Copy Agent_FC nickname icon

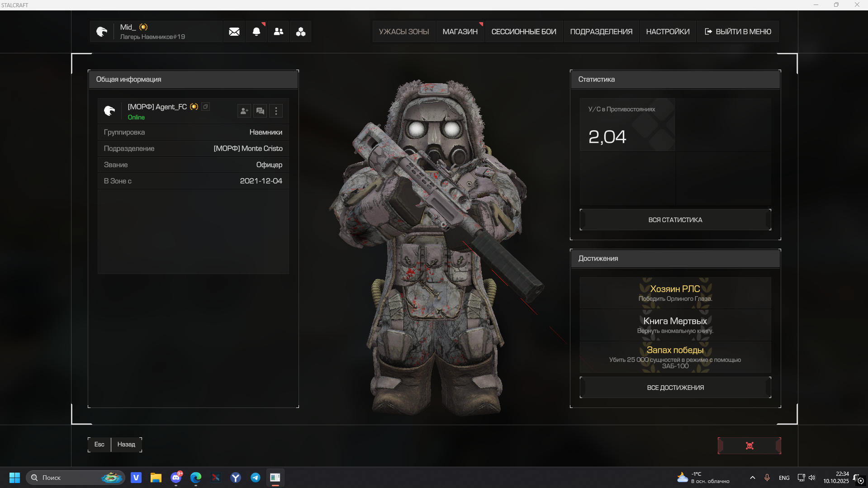pos(206,107)
